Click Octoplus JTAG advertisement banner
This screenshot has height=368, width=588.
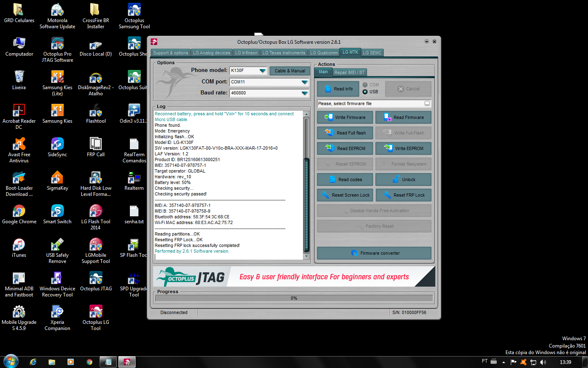[x=294, y=276]
